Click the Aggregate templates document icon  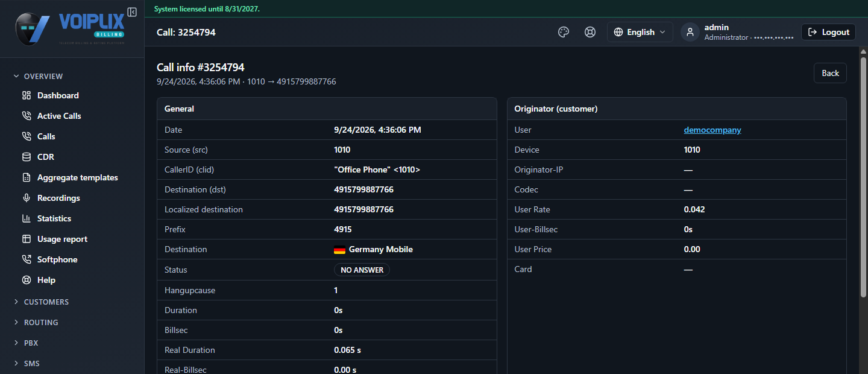coord(27,177)
